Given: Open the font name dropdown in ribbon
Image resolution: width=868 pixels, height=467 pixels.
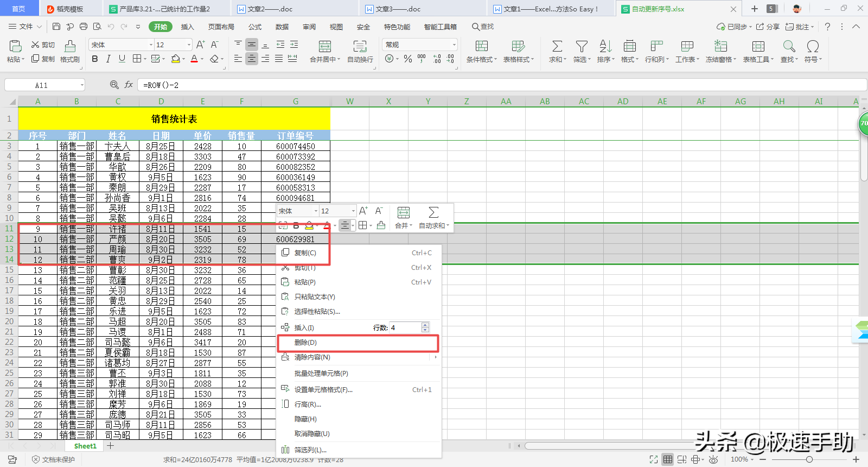Looking at the screenshot, I should [151, 45].
